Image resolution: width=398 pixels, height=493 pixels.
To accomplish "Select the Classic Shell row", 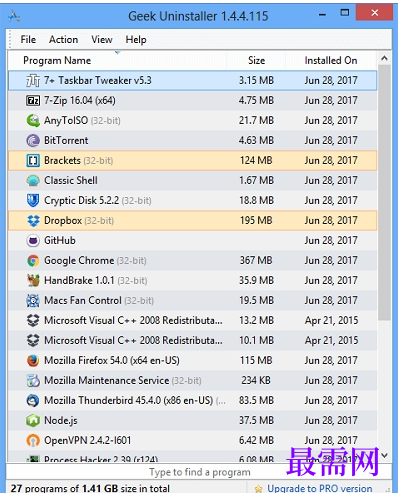I will (x=193, y=180).
